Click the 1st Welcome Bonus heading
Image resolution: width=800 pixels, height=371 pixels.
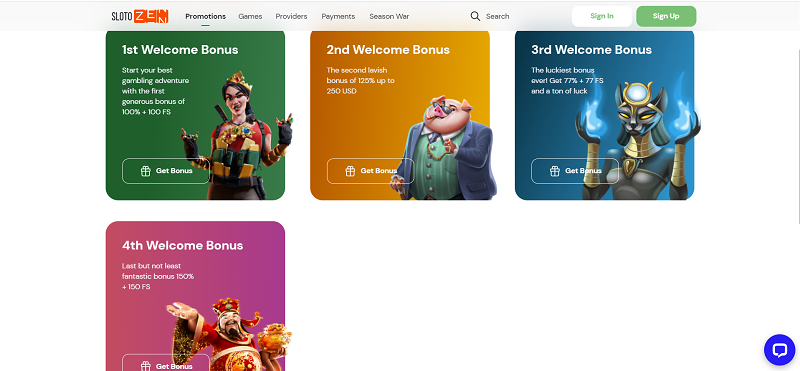point(180,50)
